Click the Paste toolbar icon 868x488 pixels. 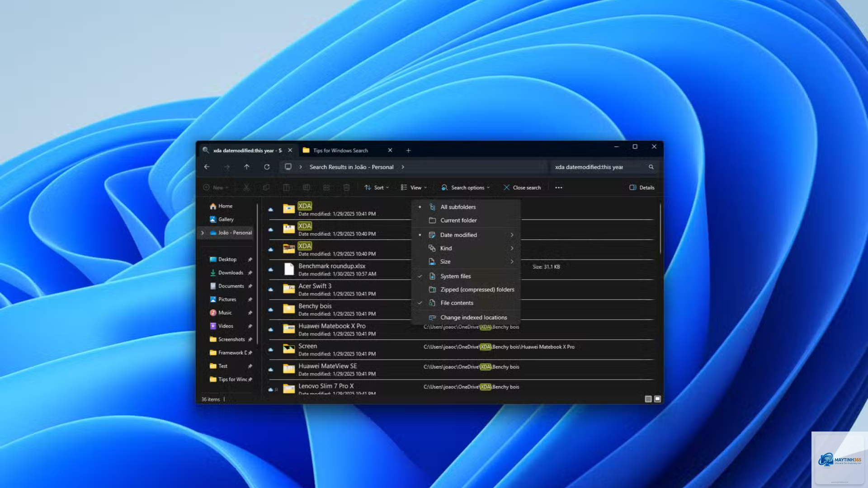(286, 188)
